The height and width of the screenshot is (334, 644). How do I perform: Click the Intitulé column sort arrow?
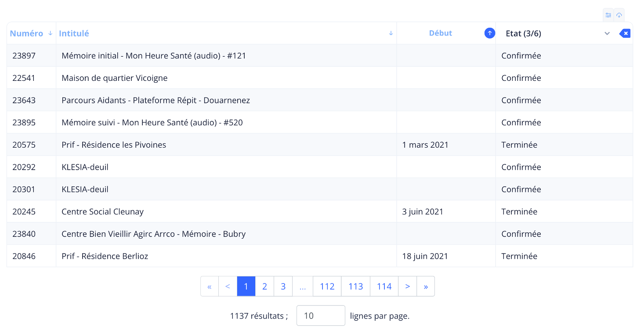(391, 33)
